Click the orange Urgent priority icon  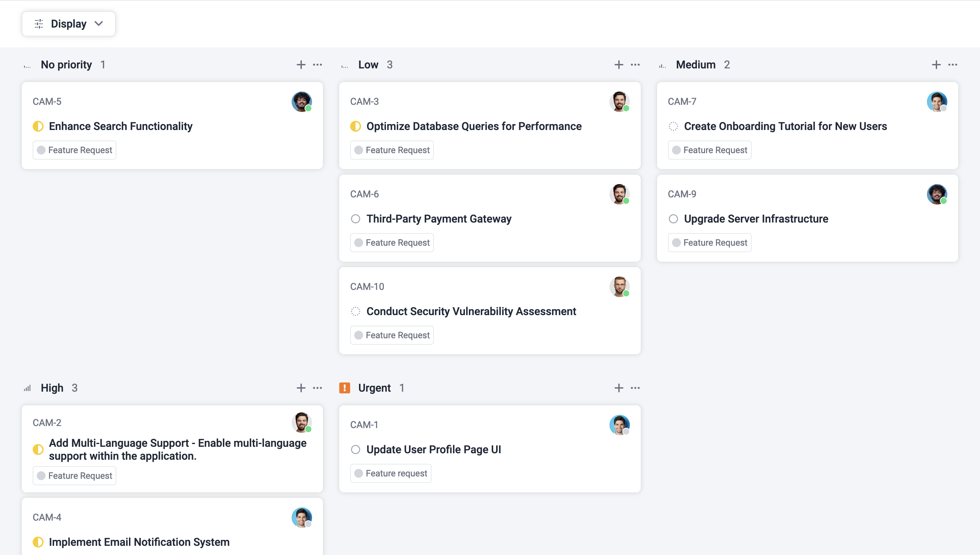coord(345,388)
